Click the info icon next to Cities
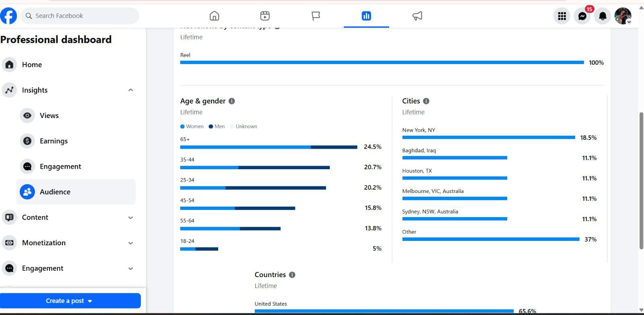 tap(426, 101)
